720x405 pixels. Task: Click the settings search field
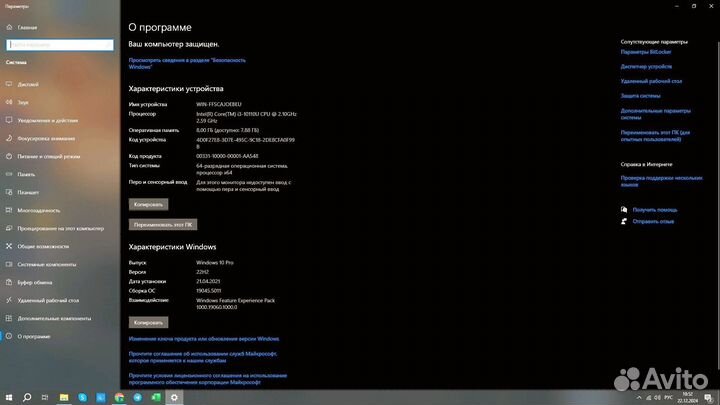click(60, 45)
